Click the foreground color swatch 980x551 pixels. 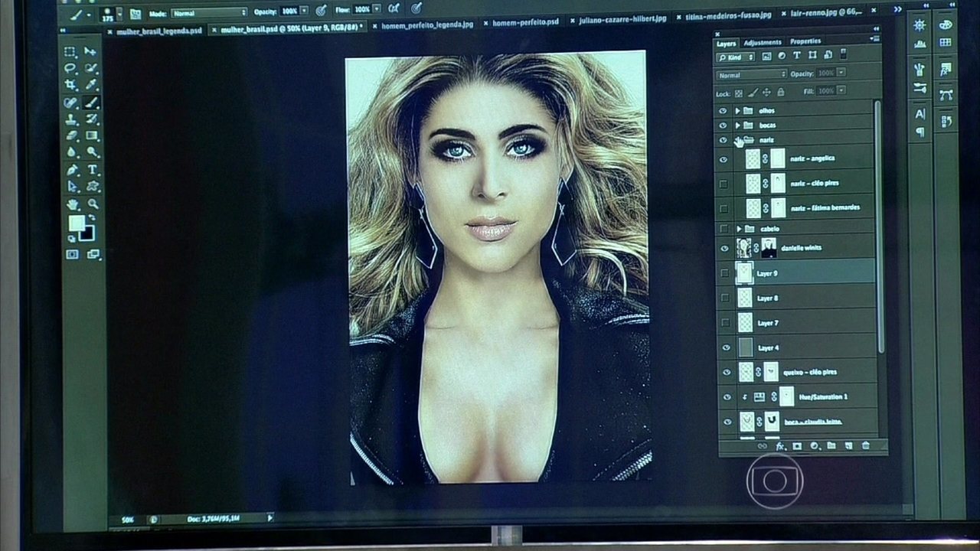coord(76,223)
